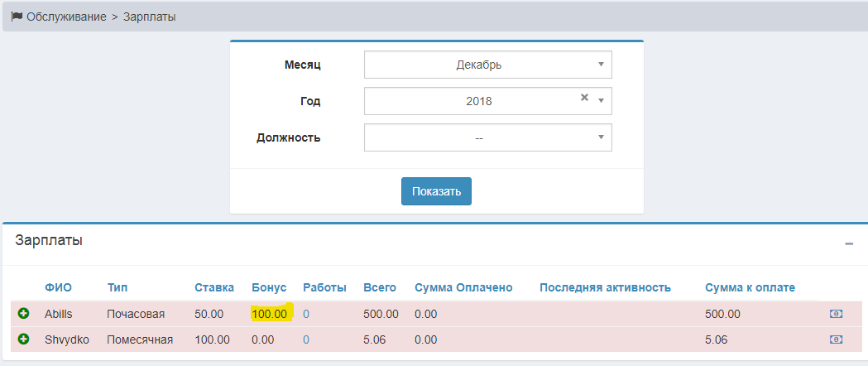
Task: Click the flag icon in breadcrumb
Action: [x=17, y=17]
